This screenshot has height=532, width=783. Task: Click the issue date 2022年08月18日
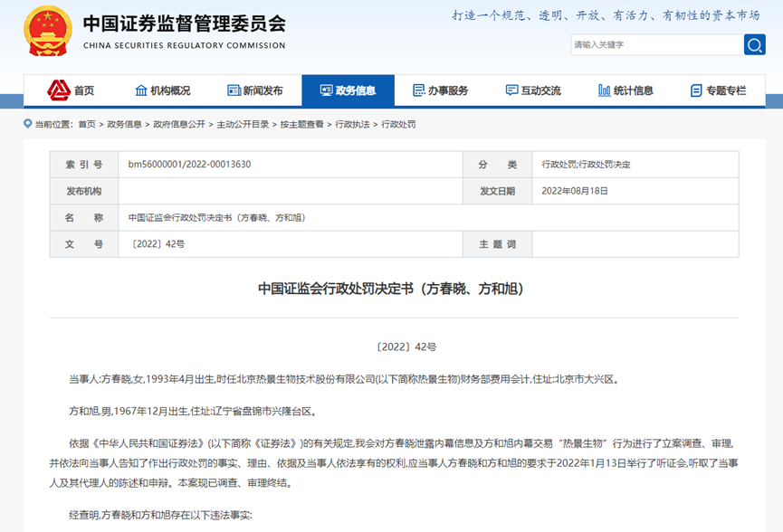tap(575, 191)
